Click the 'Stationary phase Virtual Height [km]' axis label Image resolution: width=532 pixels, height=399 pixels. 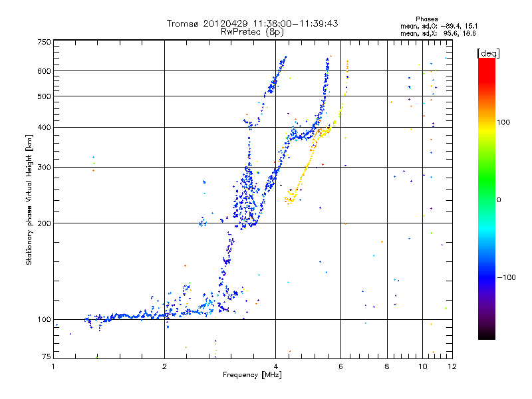29,200
